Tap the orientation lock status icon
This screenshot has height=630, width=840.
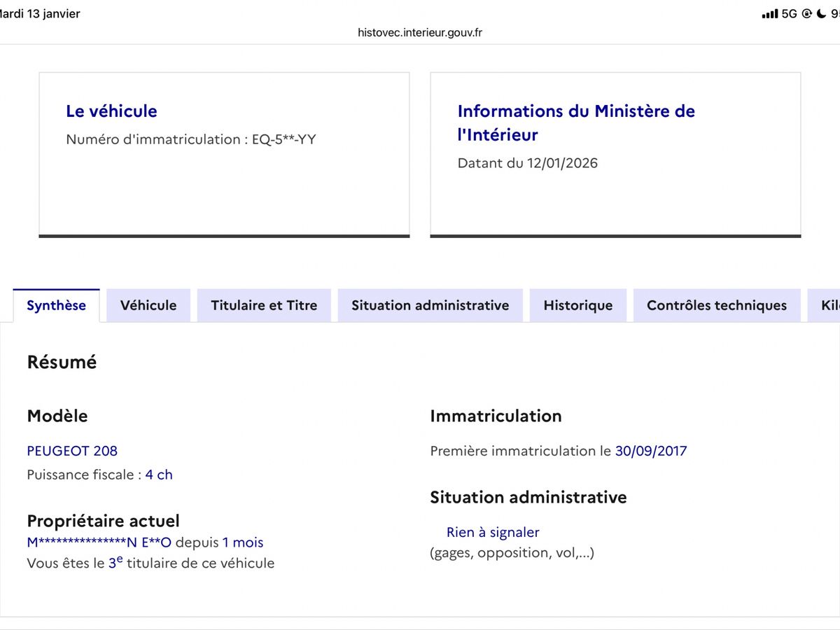tap(806, 14)
